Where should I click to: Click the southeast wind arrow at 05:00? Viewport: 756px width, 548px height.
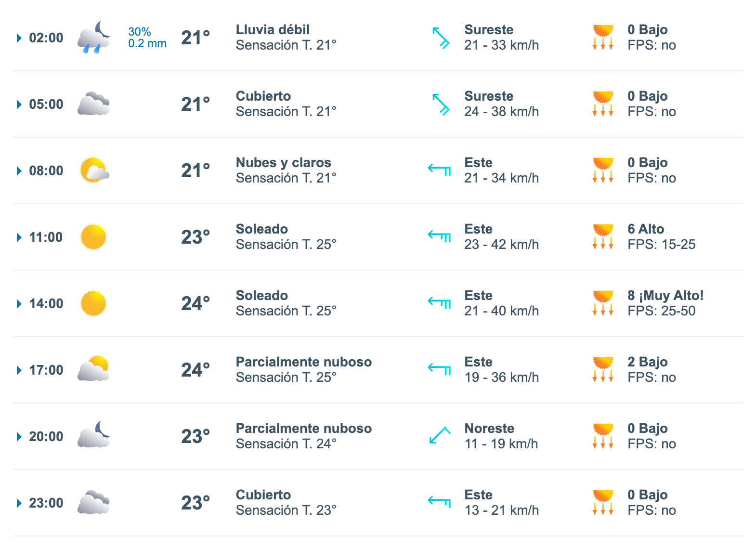click(441, 104)
